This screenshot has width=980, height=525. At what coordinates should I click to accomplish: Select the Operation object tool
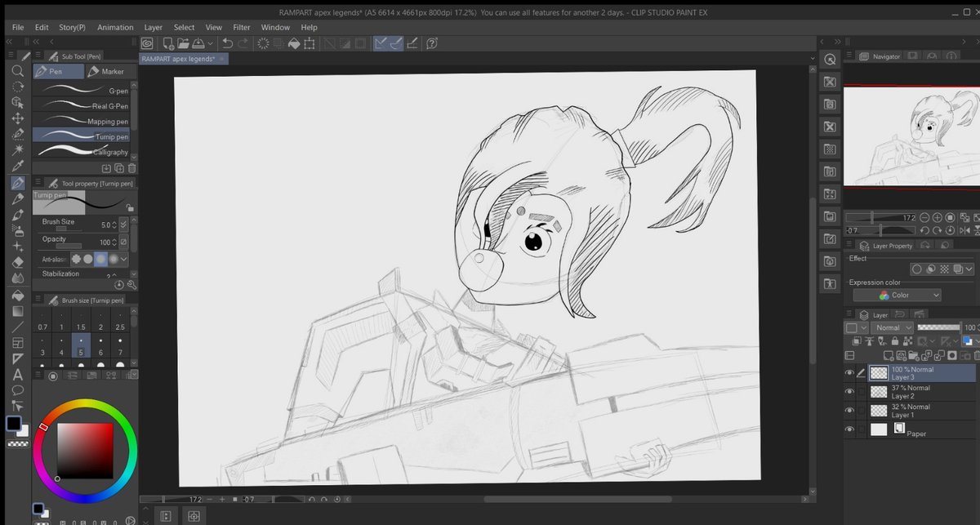17,103
